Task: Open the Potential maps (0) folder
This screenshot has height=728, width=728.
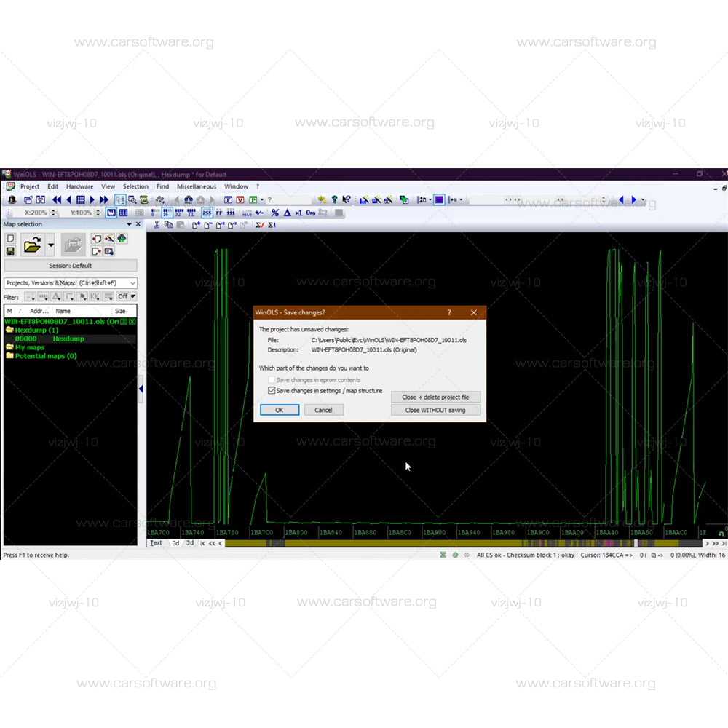Action: (x=41, y=356)
